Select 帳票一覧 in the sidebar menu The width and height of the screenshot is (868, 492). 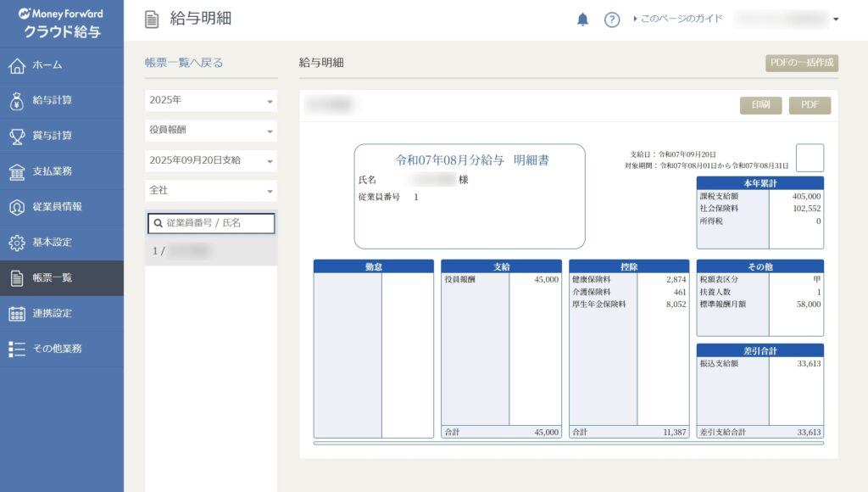click(x=61, y=278)
